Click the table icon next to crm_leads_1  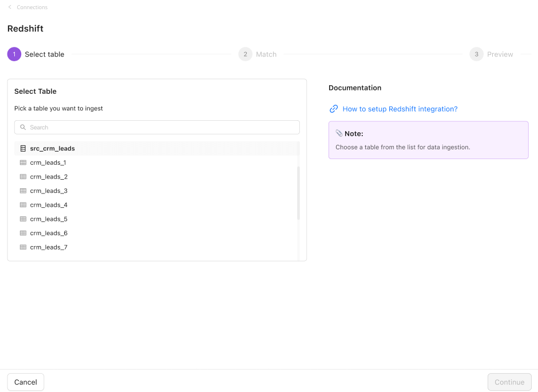click(23, 163)
